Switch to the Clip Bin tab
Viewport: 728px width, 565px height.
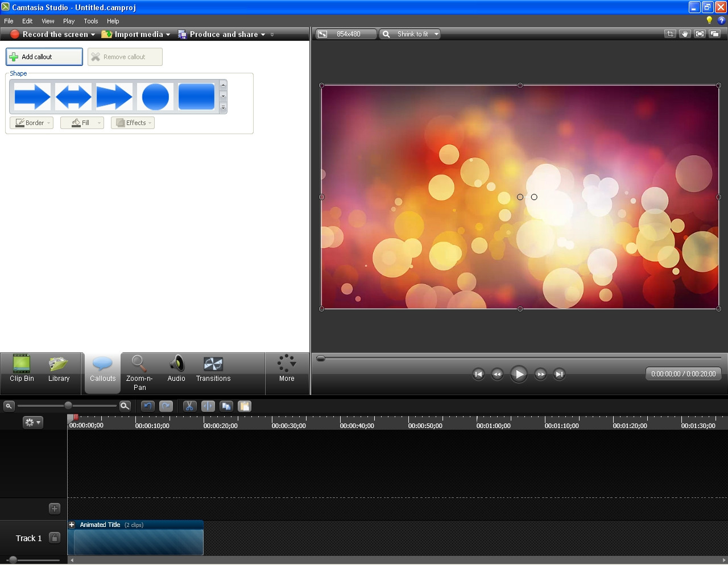coord(22,369)
